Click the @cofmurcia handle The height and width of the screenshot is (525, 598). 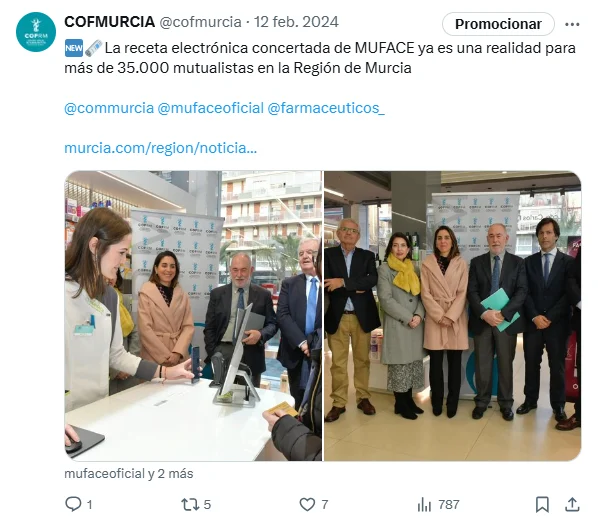(x=200, y=22)
